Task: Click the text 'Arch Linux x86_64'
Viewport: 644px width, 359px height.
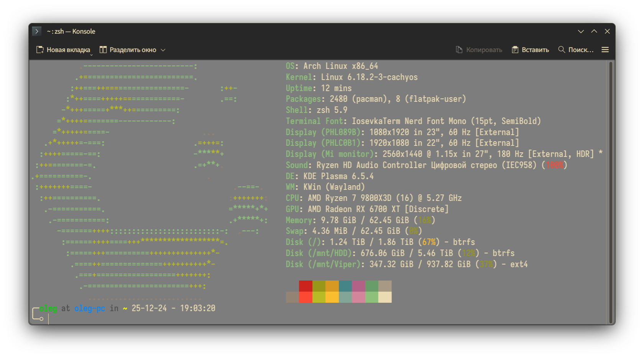Action: 341,66
